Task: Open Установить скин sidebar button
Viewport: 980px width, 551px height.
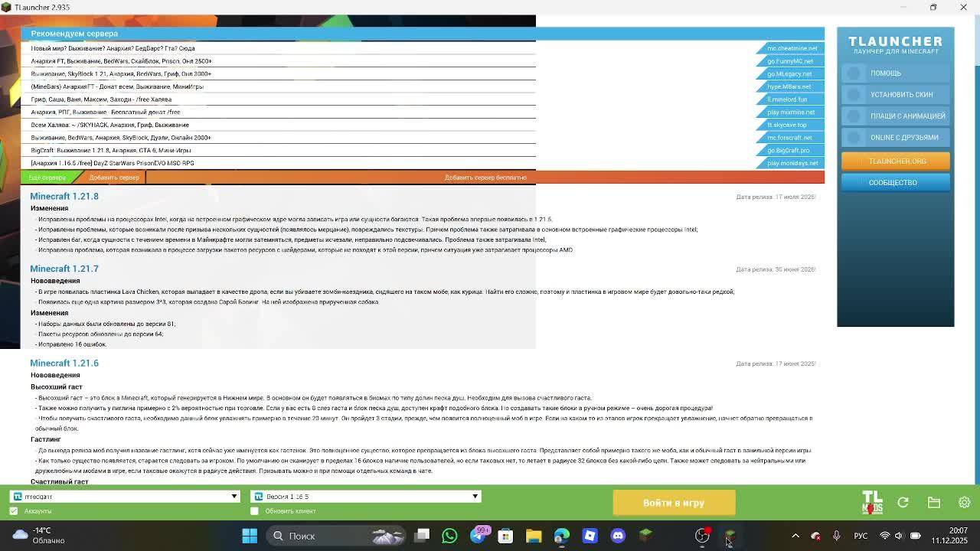Action: coord(896,95)
